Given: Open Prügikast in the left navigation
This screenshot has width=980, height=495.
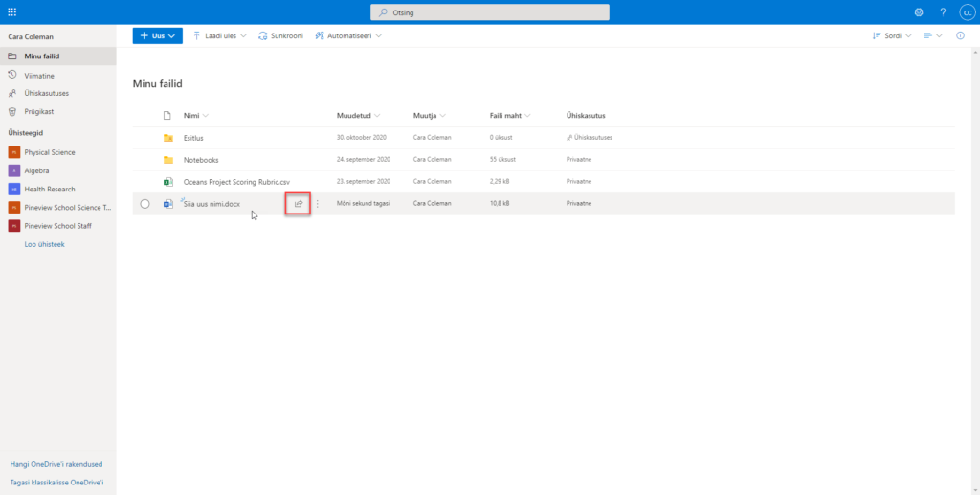Looking at the screenshot, I should (x=40, y=111).
